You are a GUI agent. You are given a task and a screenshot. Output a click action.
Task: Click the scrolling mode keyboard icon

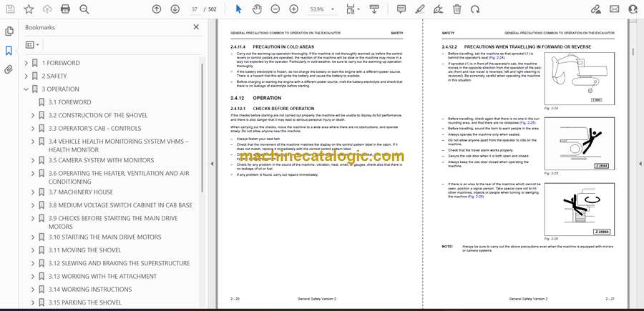pyautogui.click(x=374, y=9)
